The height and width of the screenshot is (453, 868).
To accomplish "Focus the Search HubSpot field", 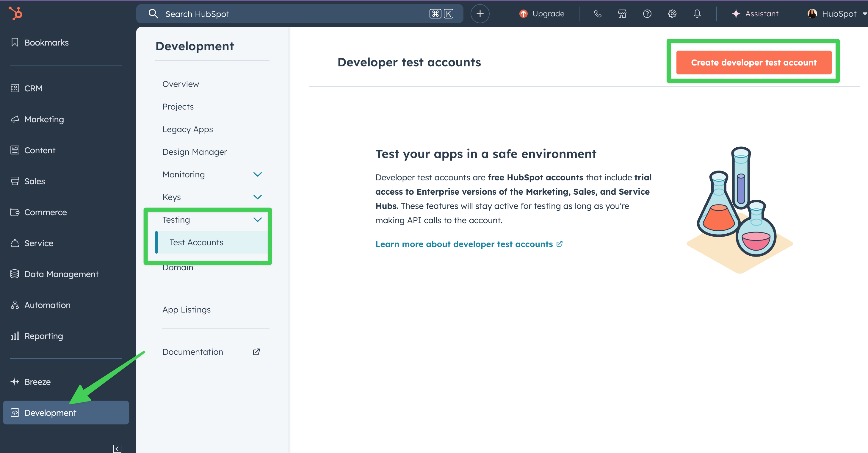I will coord(290,14).
